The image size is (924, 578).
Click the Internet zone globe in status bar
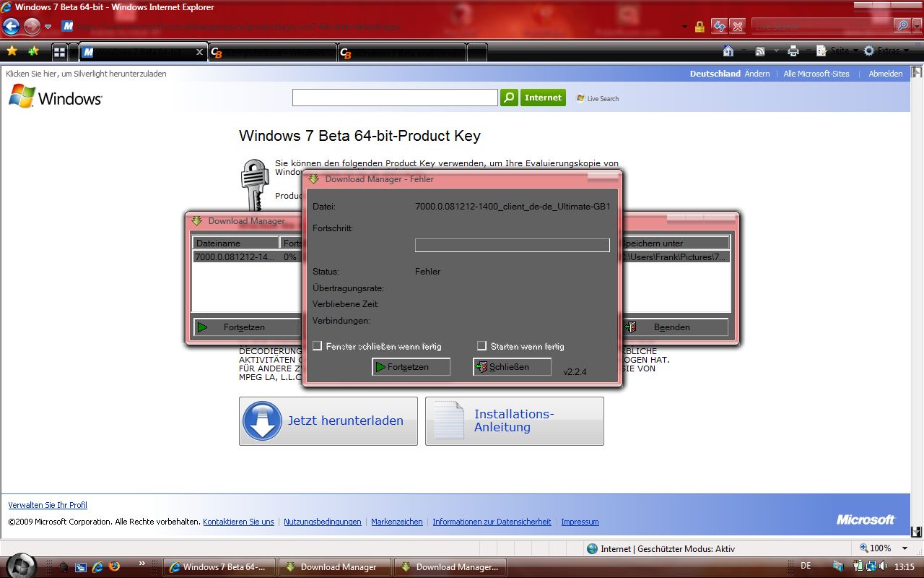coord(593,548)
